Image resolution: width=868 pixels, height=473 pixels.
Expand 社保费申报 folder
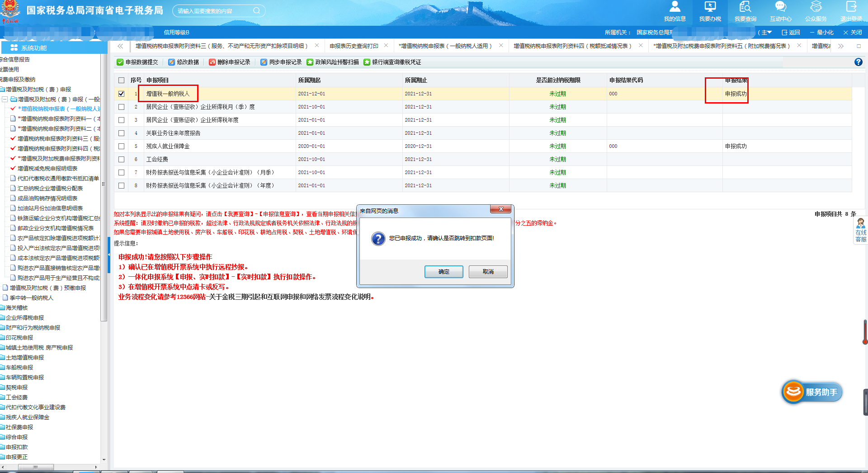(x=19, y=427)
